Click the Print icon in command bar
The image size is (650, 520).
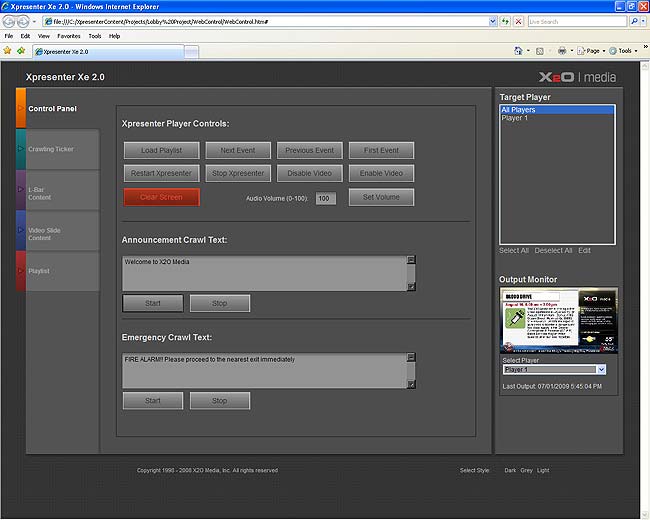[x=562, y=50]
